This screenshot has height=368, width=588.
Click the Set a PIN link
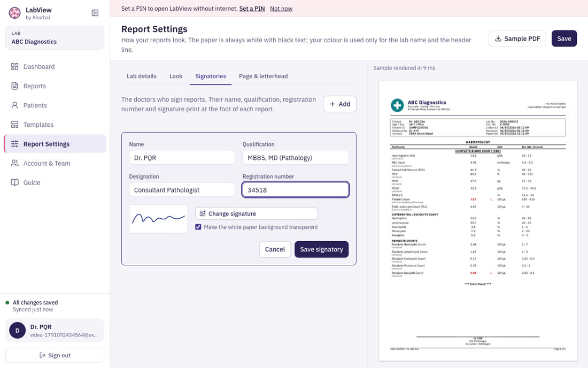click(x=252, y=9)
